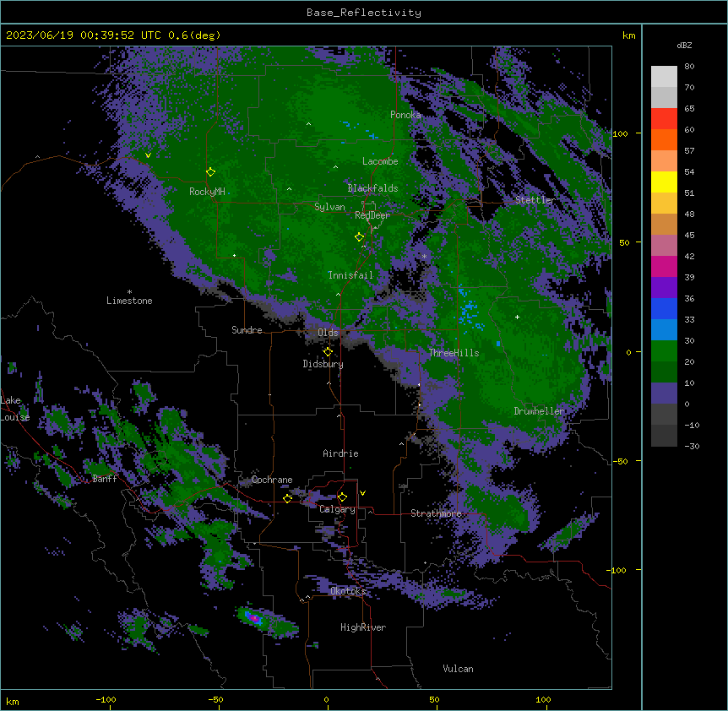The width and height of the screenshot is (728, 711).
Task: Click the magenta swatch between 42 and 39
Action: [x=664, y=266]
